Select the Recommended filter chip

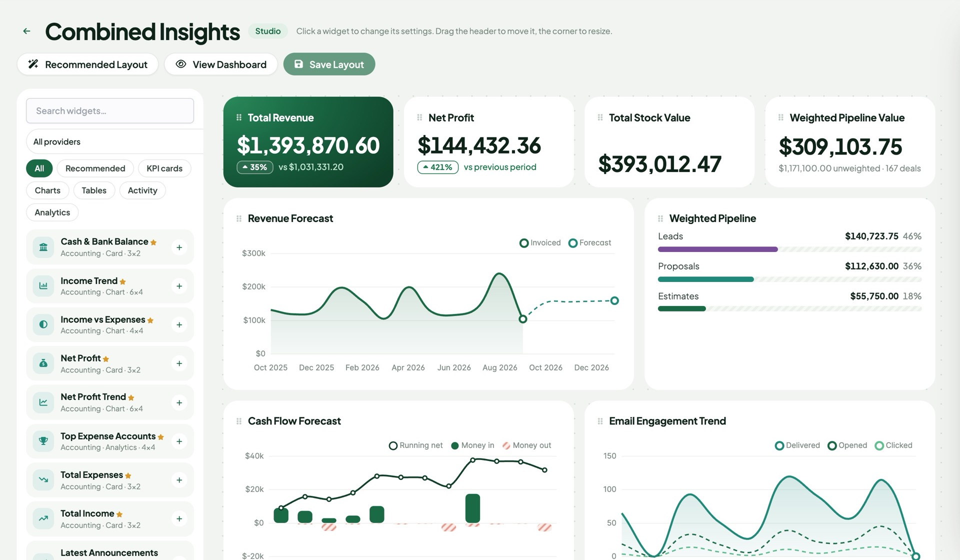(95, 168)
